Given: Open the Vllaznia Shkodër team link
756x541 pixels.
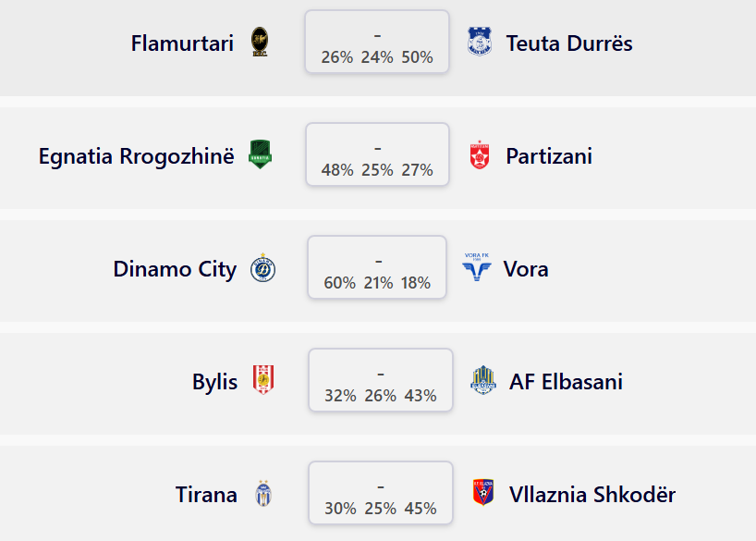Looking at the screenshot, I should pyautogui.click(x=592, y=495).
